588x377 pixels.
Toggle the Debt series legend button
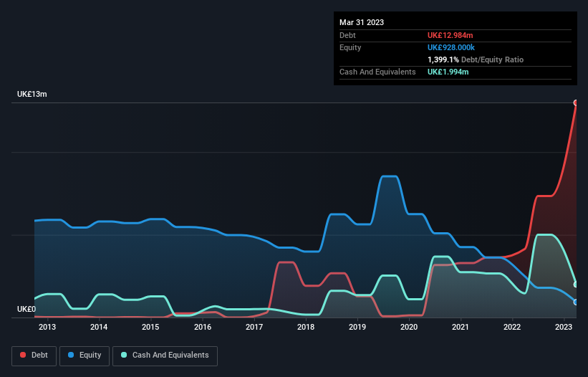(34, 355)
